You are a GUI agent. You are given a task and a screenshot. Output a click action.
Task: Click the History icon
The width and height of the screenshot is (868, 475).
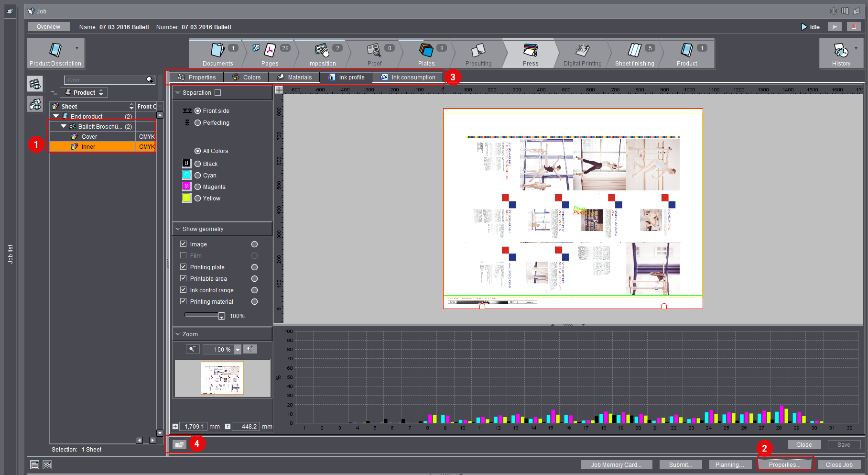841,54
